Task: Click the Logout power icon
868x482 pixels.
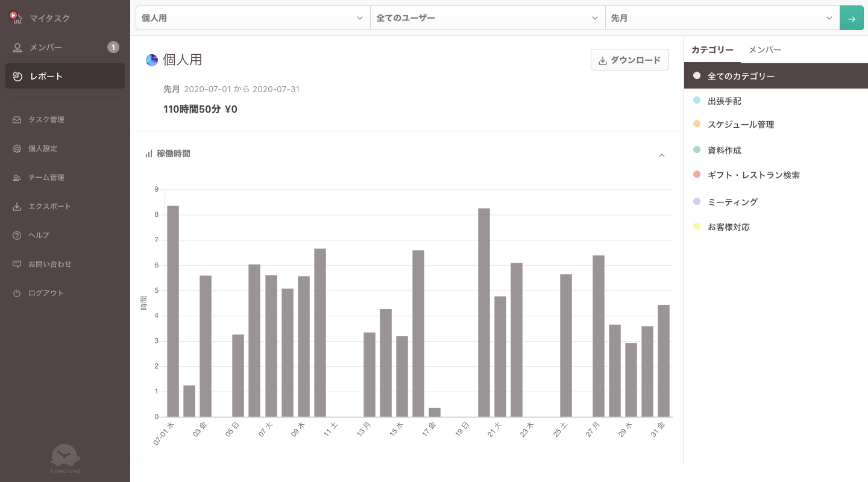Action: pos(17,293)
